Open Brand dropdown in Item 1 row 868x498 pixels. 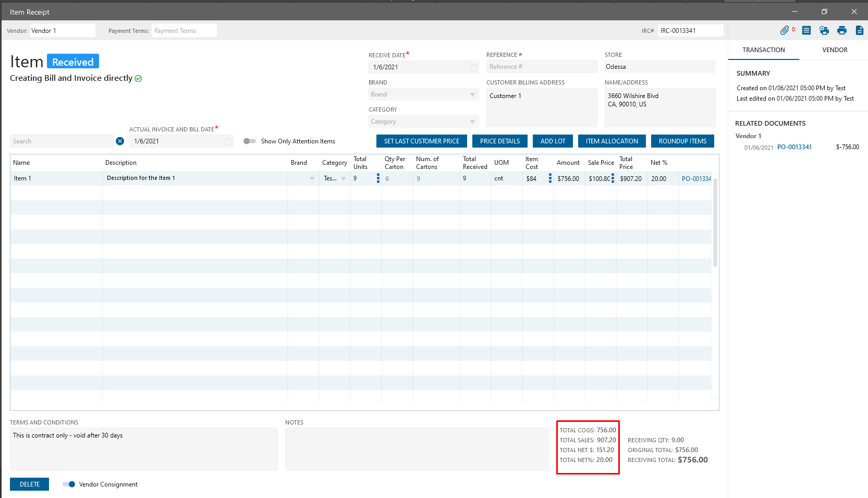click(x=312, y=178)
